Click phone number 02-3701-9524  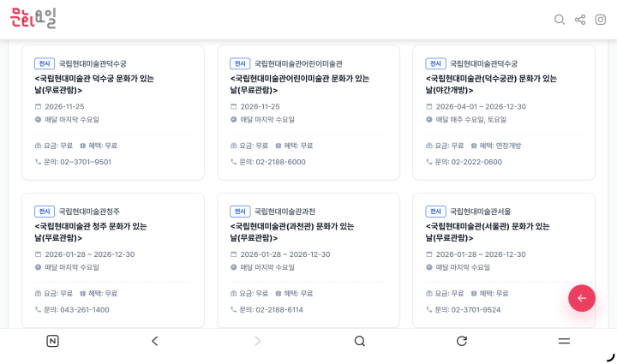tap(476, 310)
